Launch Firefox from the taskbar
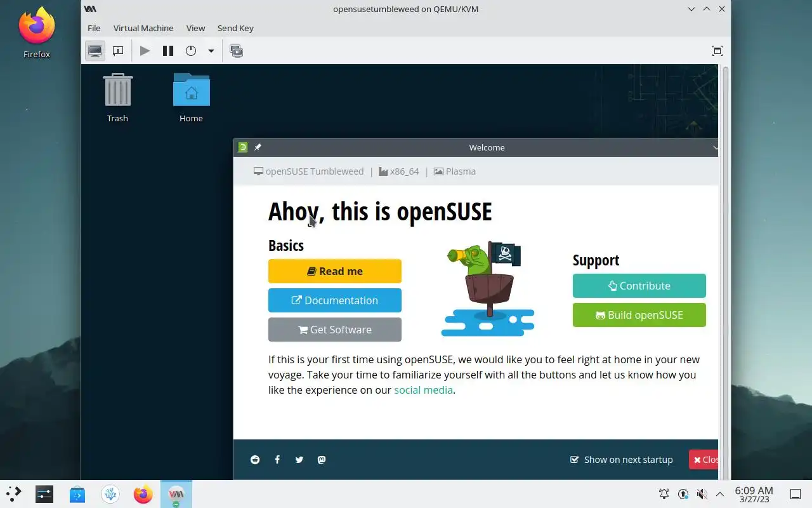Image resolution: width=812 pixels, height=508 pixels. click(143, 494)
